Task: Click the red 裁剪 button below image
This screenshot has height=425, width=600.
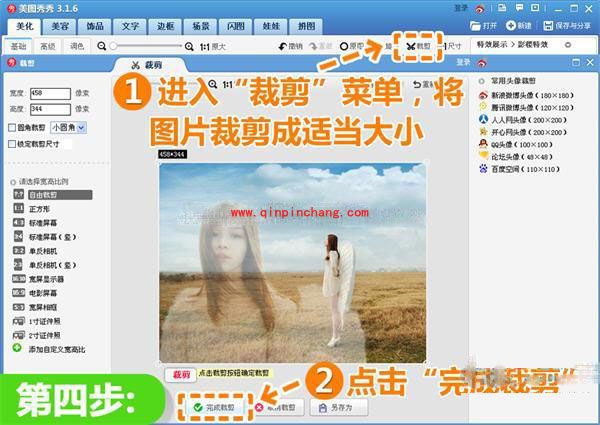Action: coord(180,375)
